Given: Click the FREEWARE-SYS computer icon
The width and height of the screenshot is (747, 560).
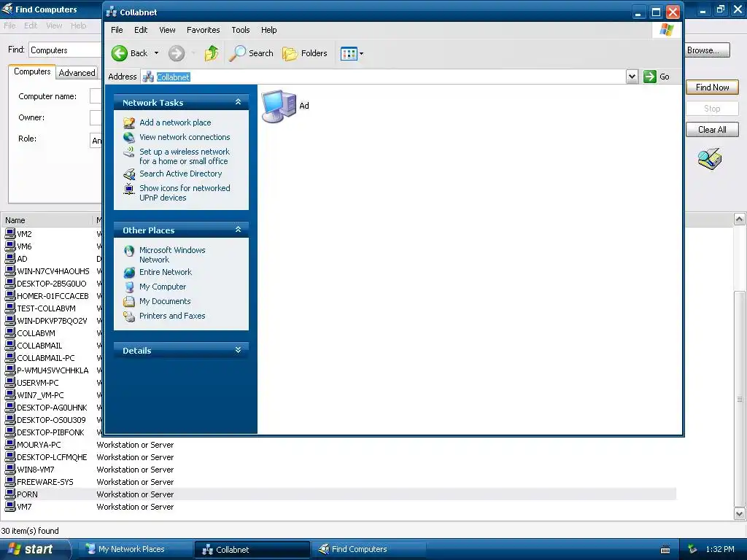Looking at the screenshot, I should click(10, 481).
